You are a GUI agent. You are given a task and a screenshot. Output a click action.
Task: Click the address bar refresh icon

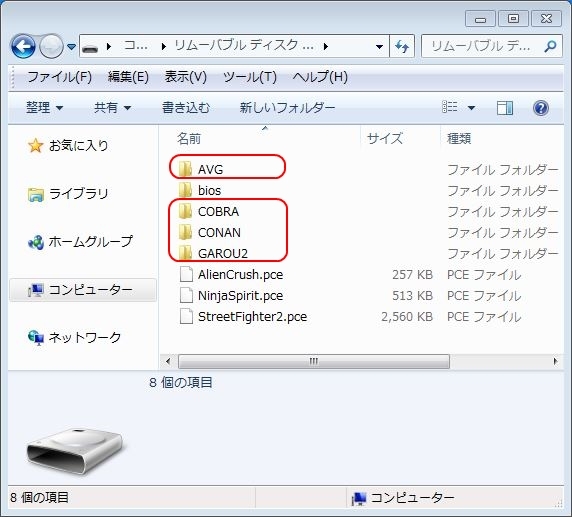click(x=402, y=46)
